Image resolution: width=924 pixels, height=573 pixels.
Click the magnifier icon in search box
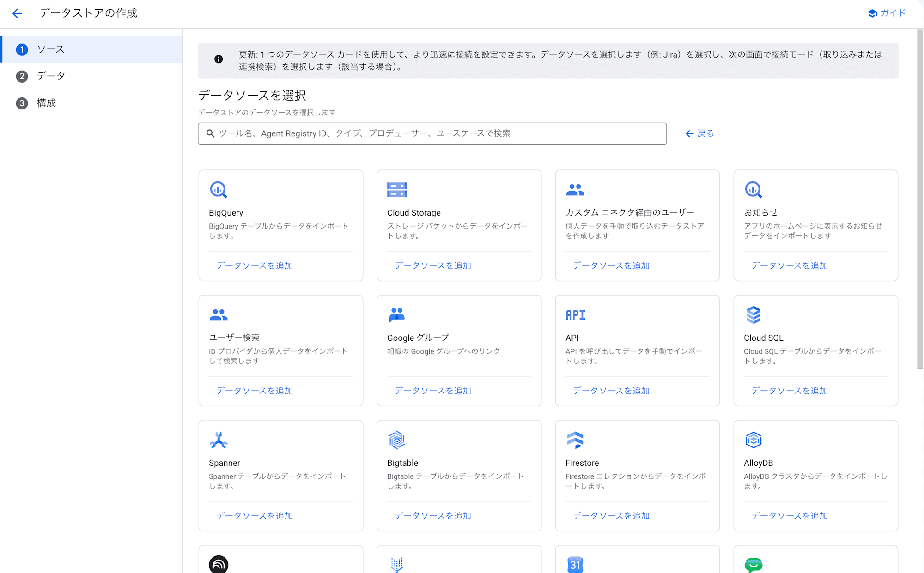click(210, 133)
